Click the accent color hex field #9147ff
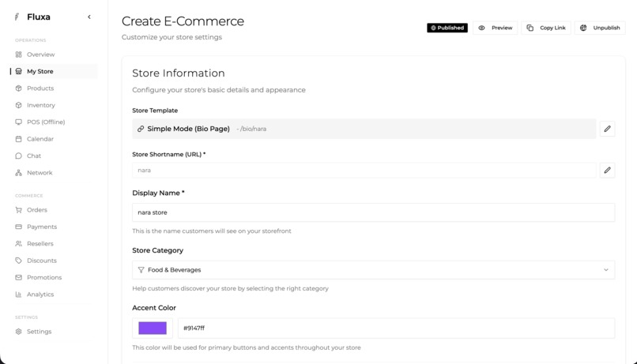The width and height of the screenshot is (637, 364). click(396, 328)
